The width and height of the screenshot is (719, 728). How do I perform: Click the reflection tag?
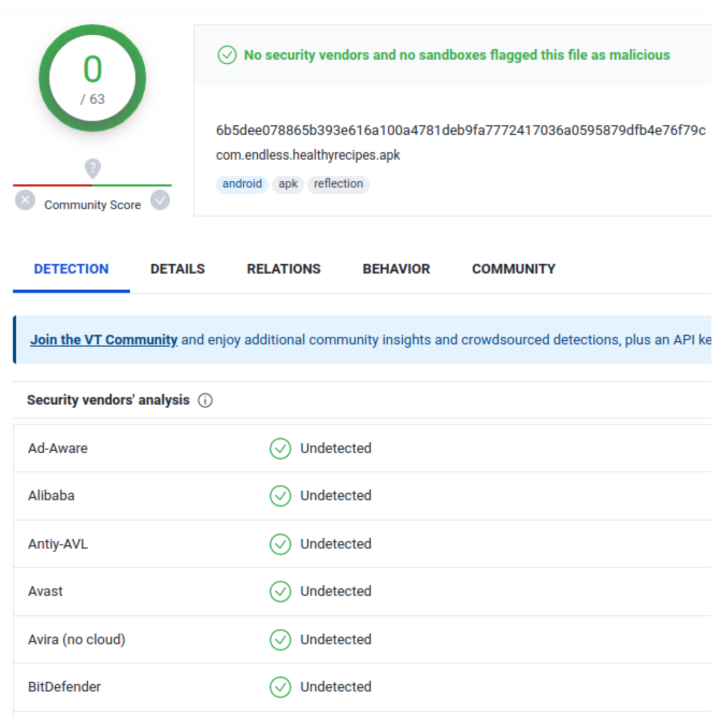(x=338, y=184)
